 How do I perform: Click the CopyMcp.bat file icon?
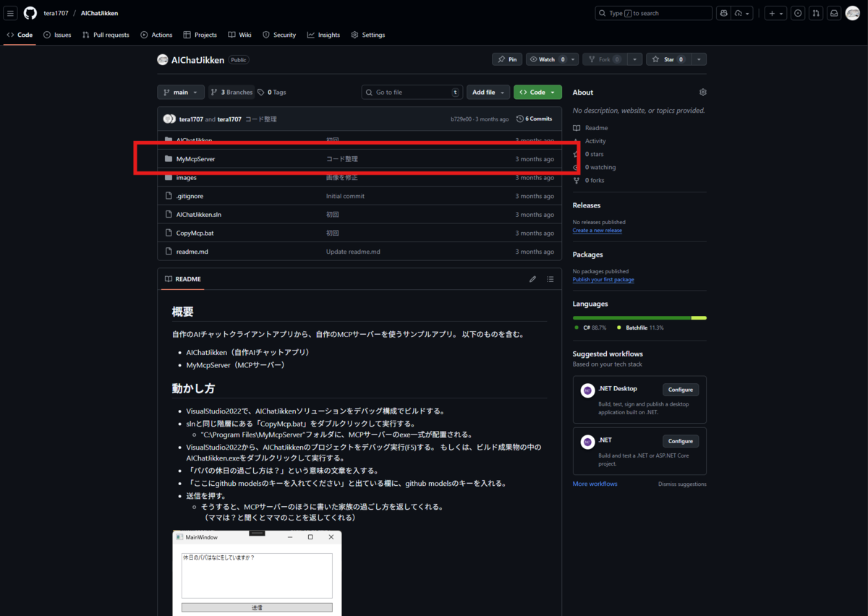[x=169, y=234]
